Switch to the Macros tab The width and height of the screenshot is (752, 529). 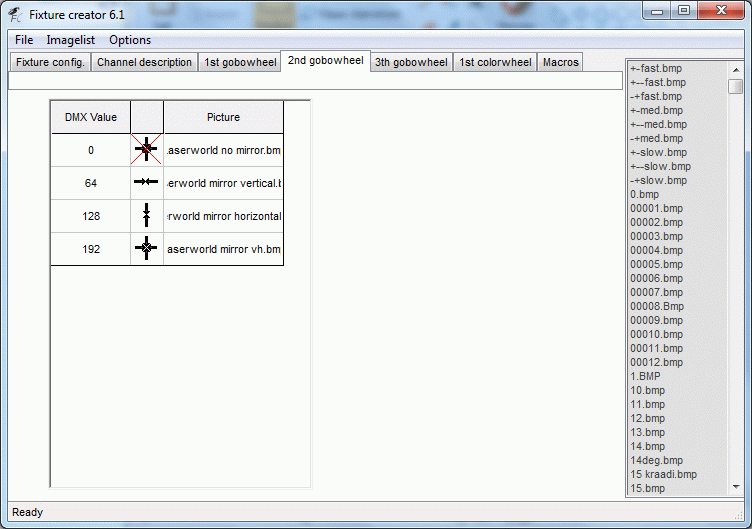point(560,62)
